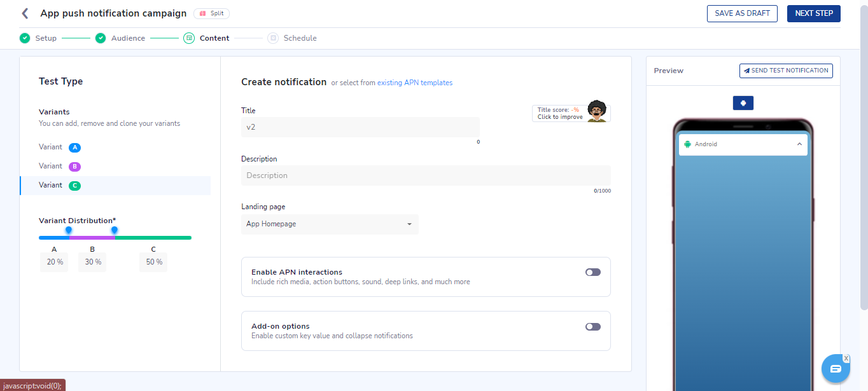This screenshot has height=391, width=868.
Task: Click the Test Type heading
Action: click(61, 81)
